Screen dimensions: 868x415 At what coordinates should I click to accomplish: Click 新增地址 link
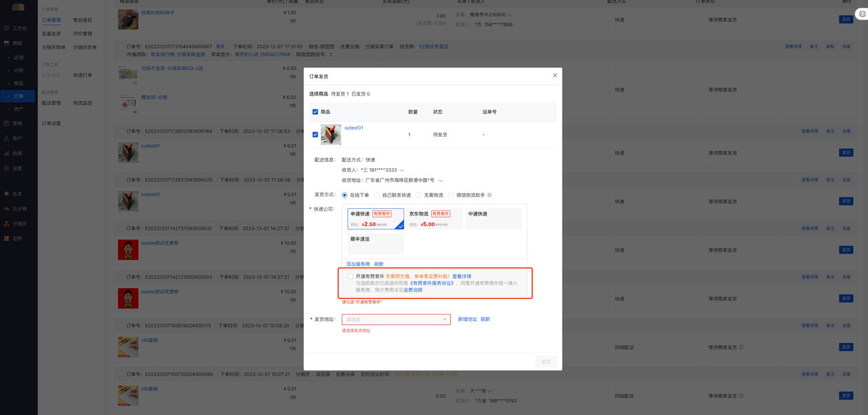(467, 319)
